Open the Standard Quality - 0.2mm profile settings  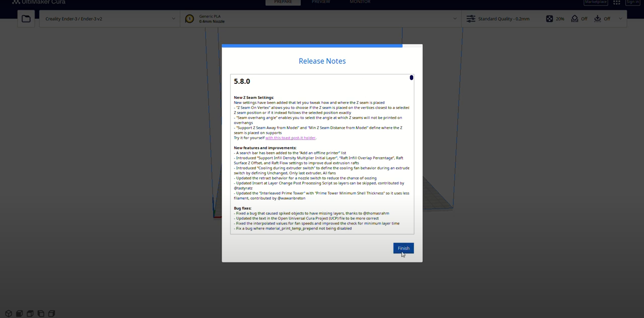click(504, 19)
